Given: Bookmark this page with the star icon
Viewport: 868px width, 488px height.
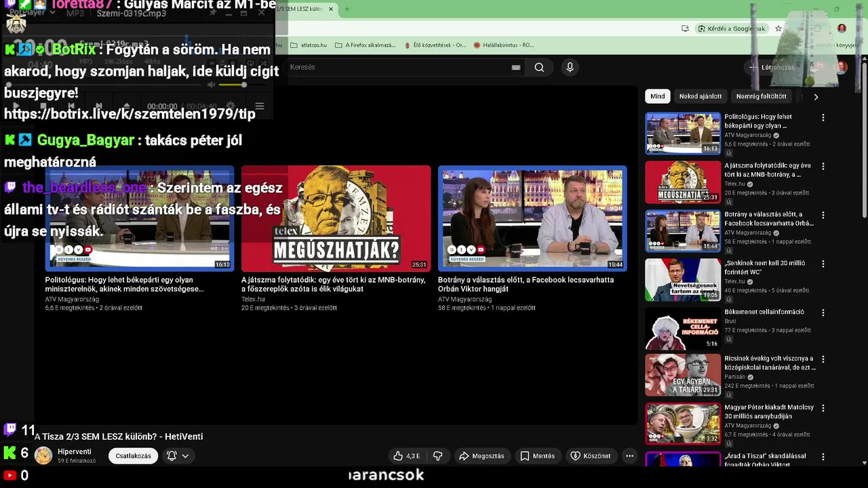Looking at the screenshot, I should pyautogui.click(x=778, y=28).
